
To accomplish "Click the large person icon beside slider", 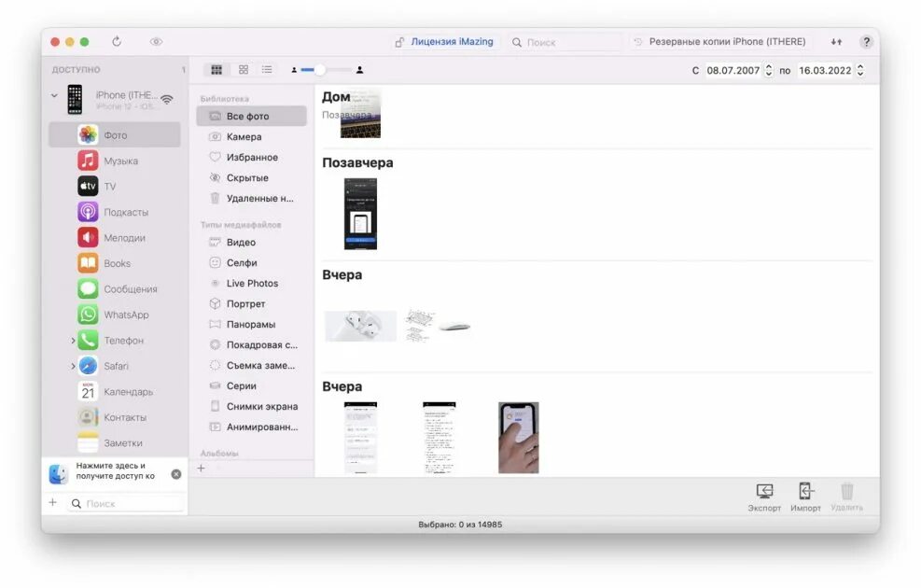I will tap(359, 70).
